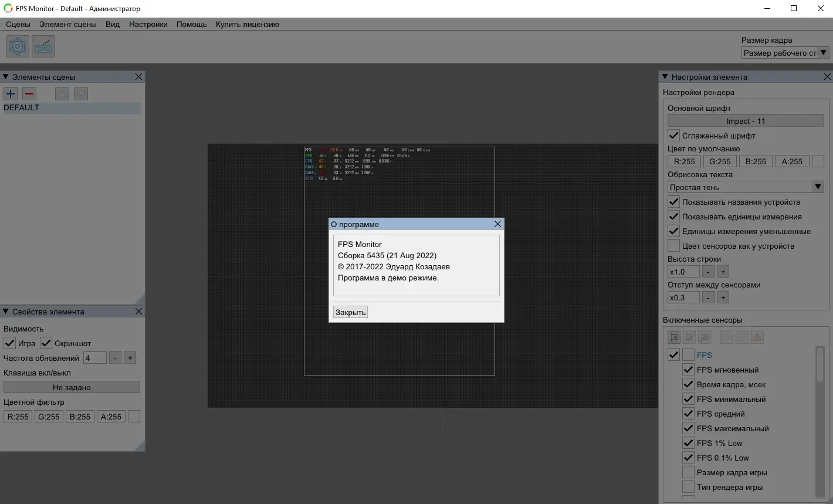The width and height of the screenshot is (833, 504).
Task: Click R:255 under Цветной фильтр
Action: pos(18,417)
